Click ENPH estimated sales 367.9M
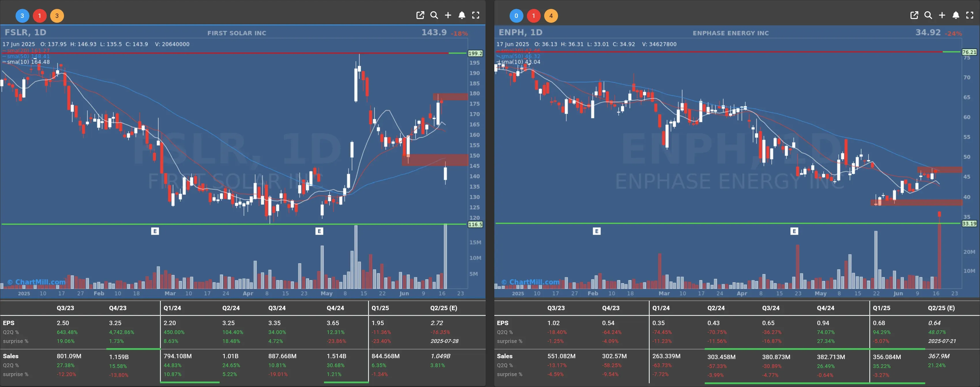This screenshot has width=980, height=387. (x=939, y=356)
